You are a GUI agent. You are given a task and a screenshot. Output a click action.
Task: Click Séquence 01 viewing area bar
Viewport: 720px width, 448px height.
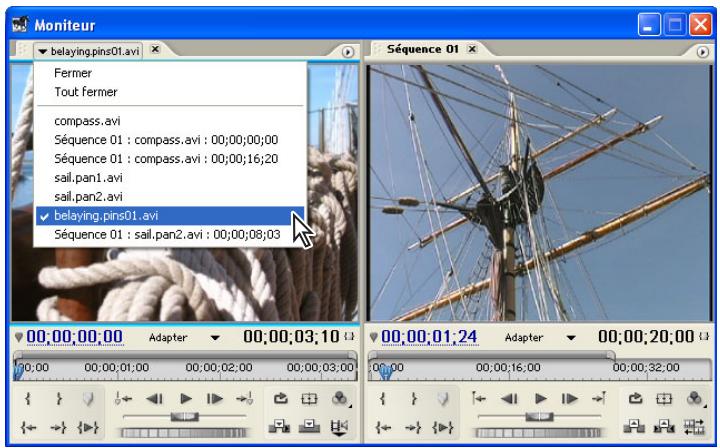click(x=492, y=354)
